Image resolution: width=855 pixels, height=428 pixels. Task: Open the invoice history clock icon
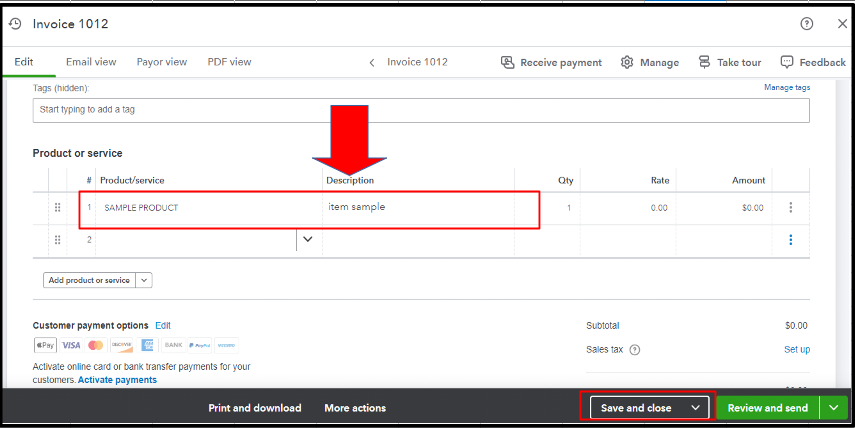point(15,23)
